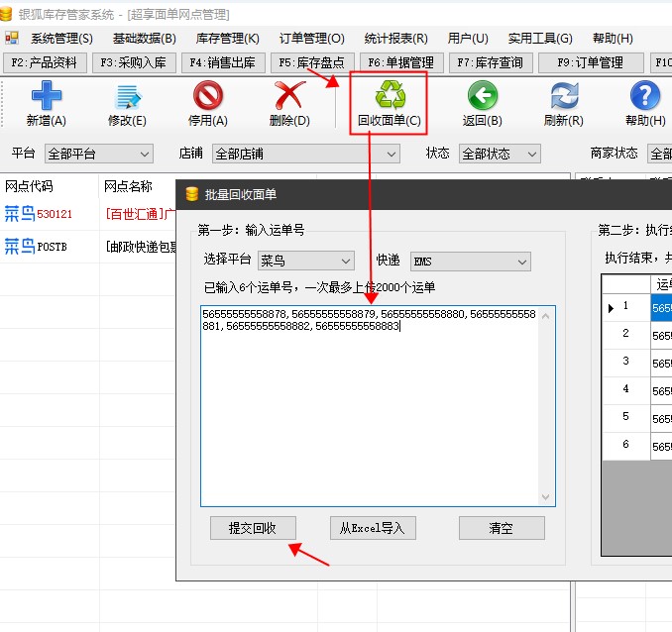Click the 新增(A) blue plus icon
Viewport: 672px width, 632px height.
46,97
